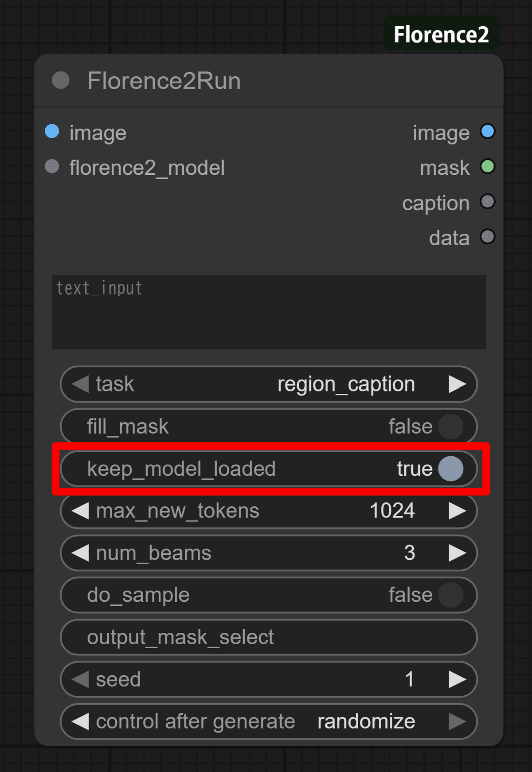Enable the do_sample toggle
This screenshot has height=772, width=532.
(x=450, y=595)
